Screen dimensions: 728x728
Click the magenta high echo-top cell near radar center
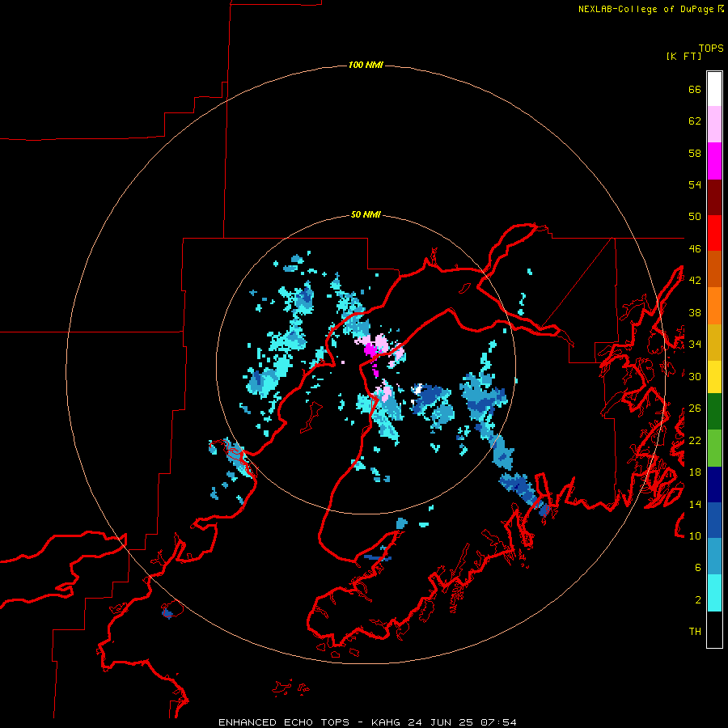(x=370, y=349)
